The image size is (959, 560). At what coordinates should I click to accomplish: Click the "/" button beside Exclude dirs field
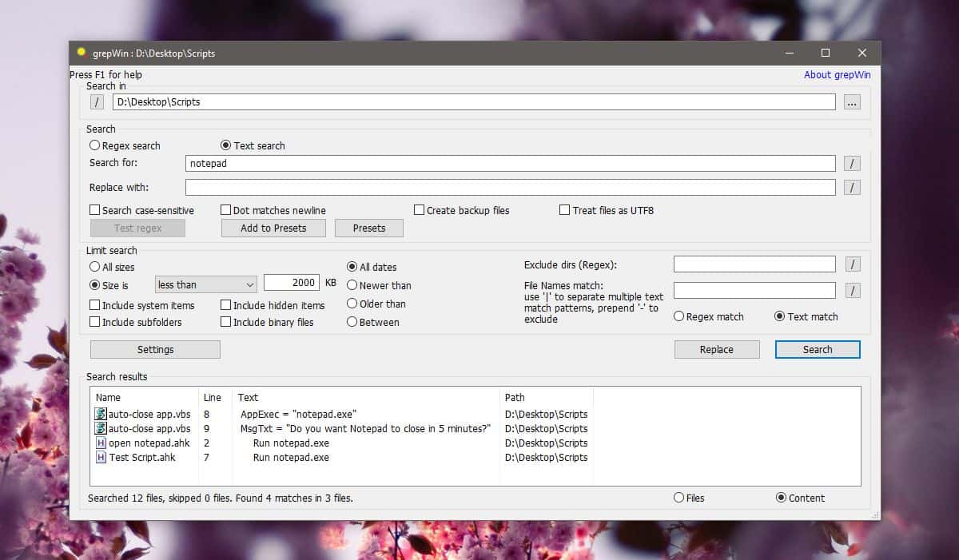(x=852, y=264)
